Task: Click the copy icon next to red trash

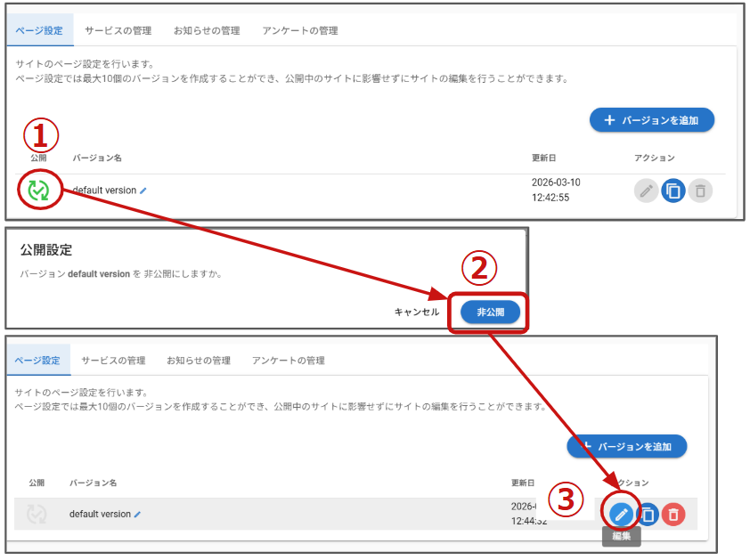Action: click(x=648, y=514)
